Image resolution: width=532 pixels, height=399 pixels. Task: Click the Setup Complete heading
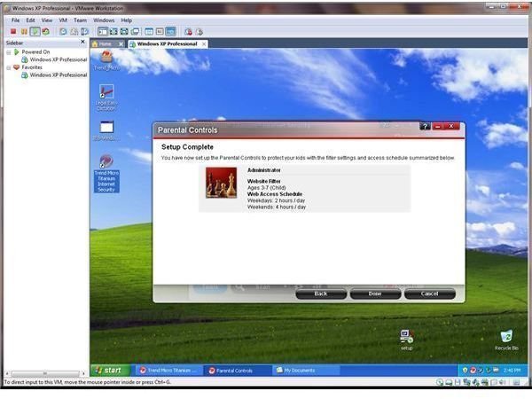pyautogui.click(x=187, y=147)
